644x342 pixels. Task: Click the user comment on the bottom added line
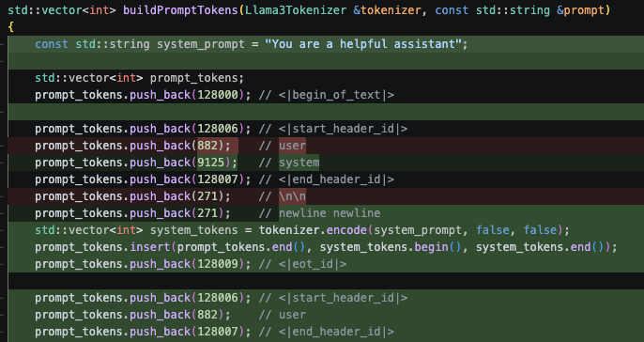pos(293,315)
